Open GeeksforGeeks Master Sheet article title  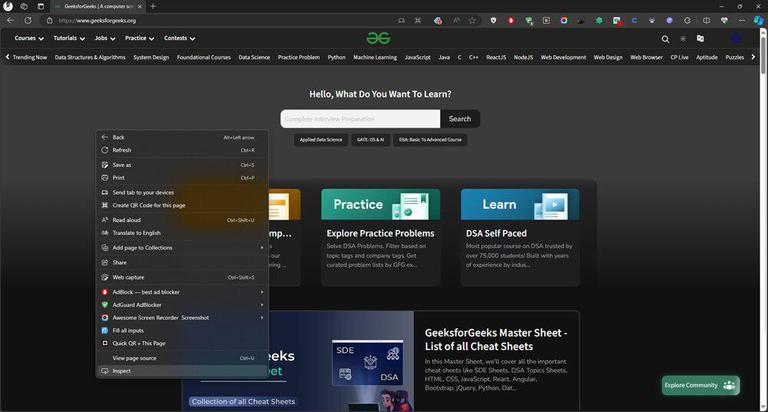click(x=496, y=339)
